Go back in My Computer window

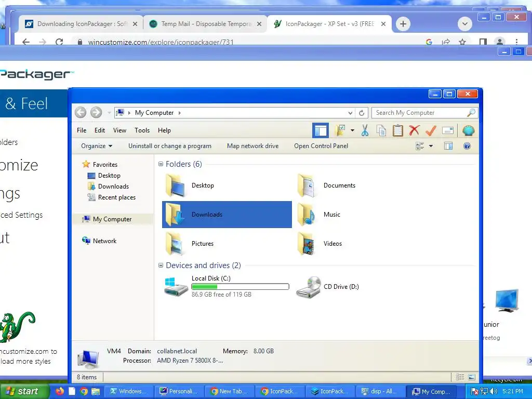click(81, 112)
